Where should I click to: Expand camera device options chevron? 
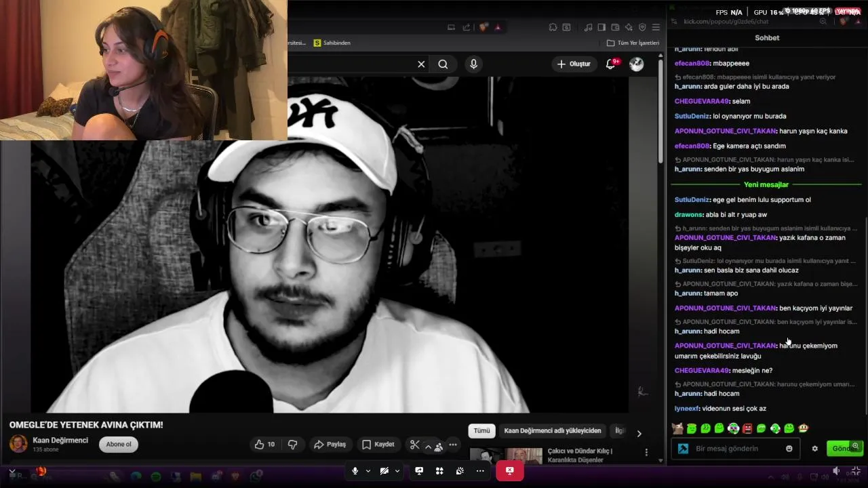click(x=397, y=471)
